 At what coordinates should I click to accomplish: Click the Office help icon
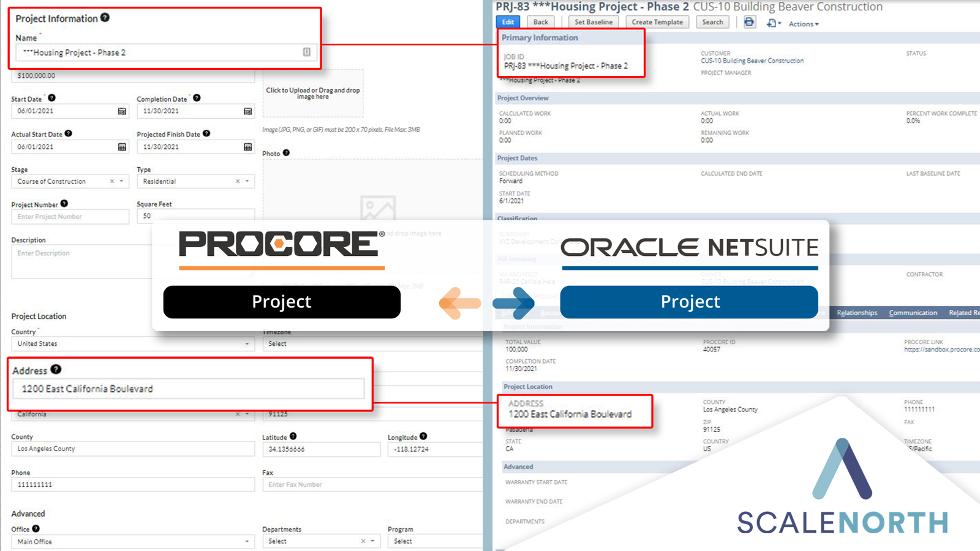coord(36,528)
